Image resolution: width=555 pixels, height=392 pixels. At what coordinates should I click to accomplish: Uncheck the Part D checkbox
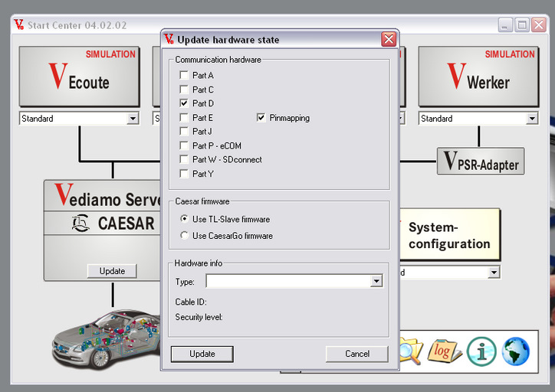[x=184, y=103]
